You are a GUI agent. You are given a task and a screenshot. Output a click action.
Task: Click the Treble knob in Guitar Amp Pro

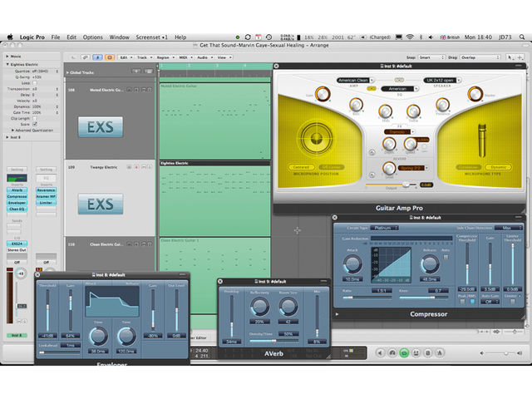[413, 111]
